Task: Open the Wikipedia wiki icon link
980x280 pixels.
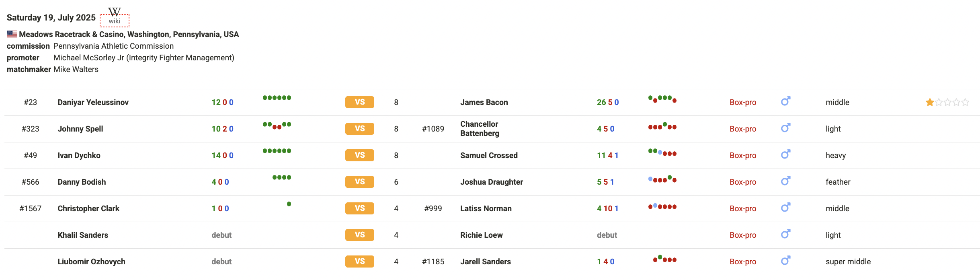Action: point(115,16)
